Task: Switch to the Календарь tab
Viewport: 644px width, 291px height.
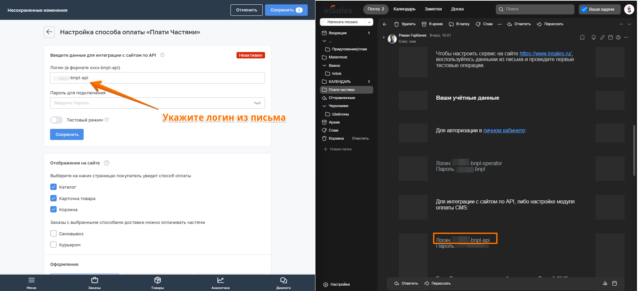Action: (x=404, y=9)
